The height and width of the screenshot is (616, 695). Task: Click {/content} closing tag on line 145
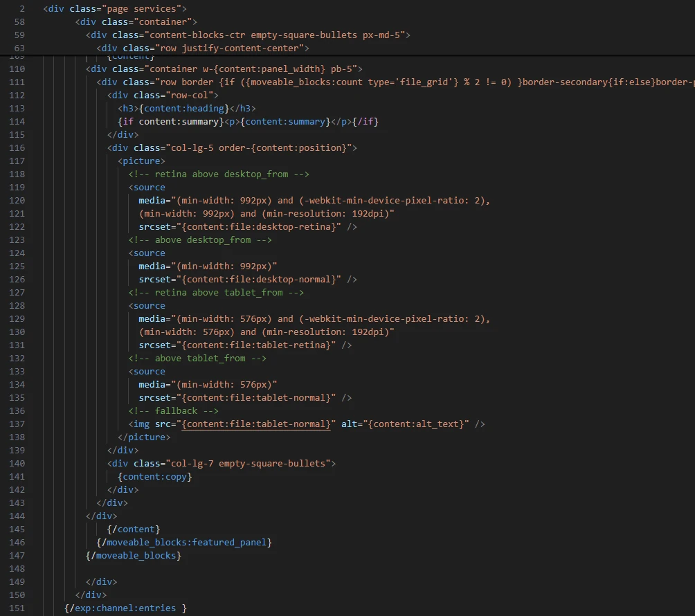134,529
